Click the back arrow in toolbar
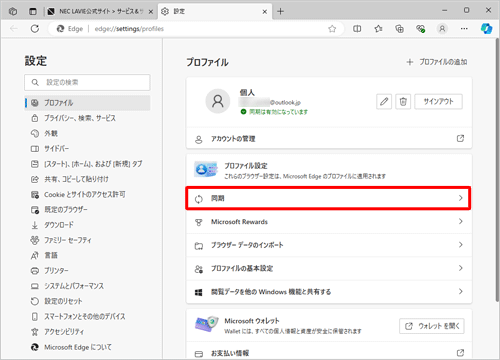The image size is (500, 360). [x=14, y=29]
